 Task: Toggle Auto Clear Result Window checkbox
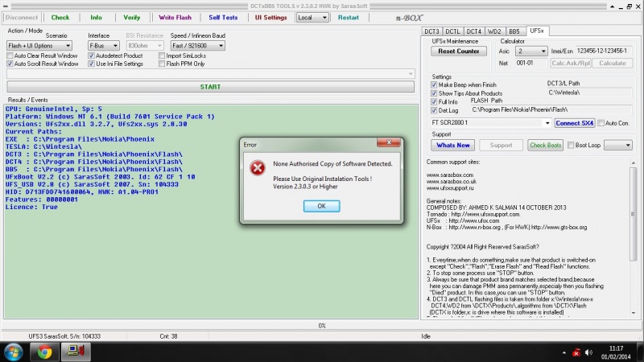(10, 56)
